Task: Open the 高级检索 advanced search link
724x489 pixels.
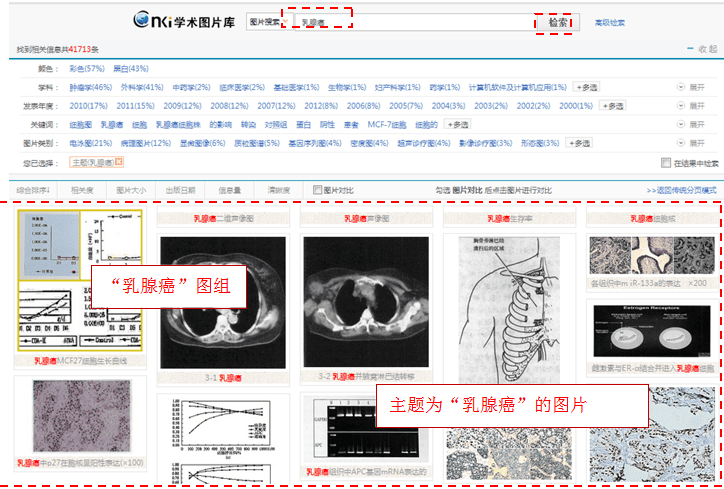Action: click(609, 23)
